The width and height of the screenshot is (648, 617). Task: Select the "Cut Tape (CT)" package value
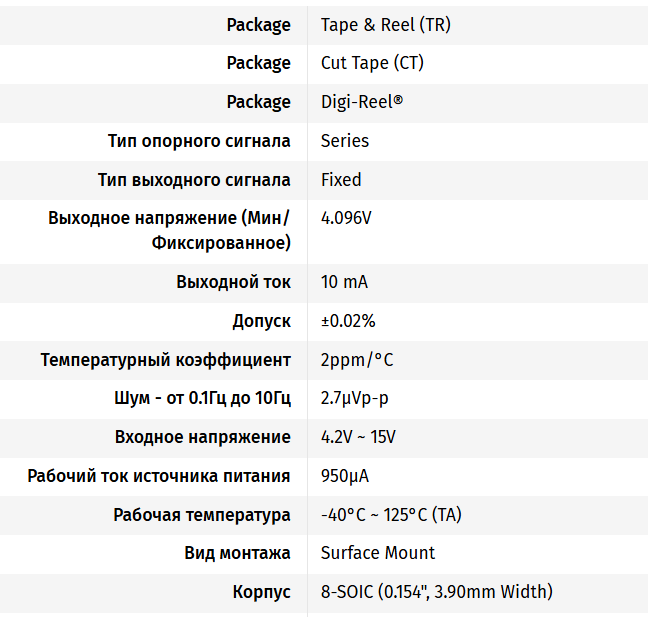(x=372, y=63)
